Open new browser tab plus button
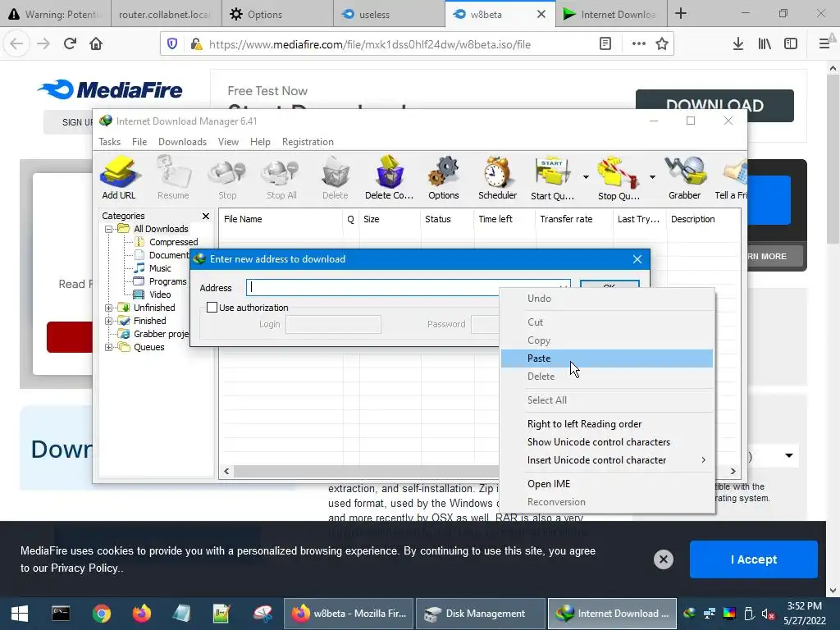 [681, 13]
